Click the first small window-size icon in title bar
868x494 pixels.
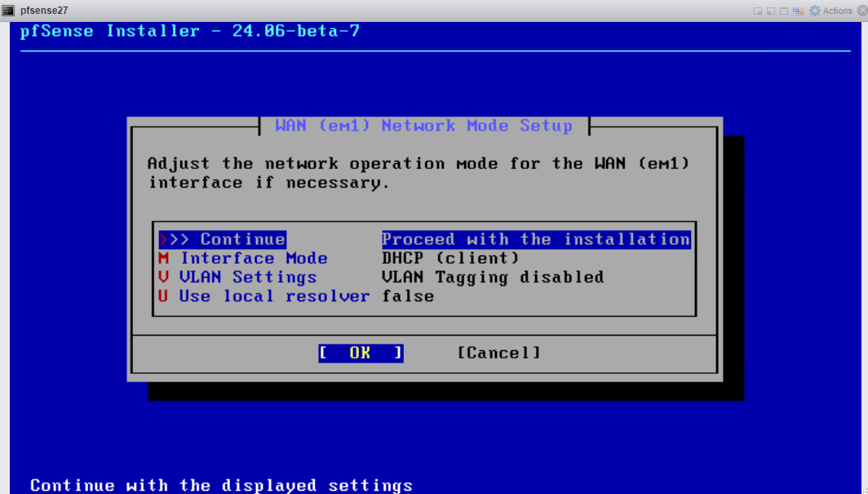point(758,11)
